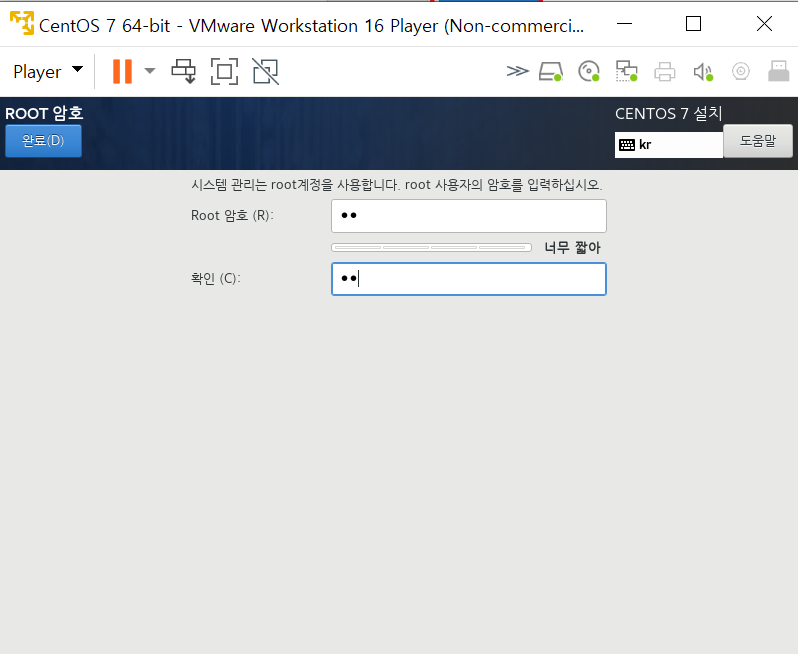Click the VMware Workstation title bar logo
The height and width of the screenshot is (654, 798).
22,23
